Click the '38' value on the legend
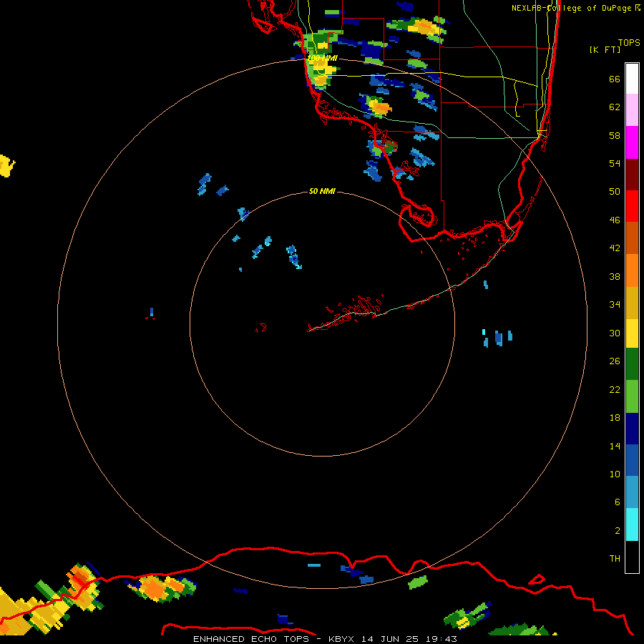644x644 pixels. coord(615,276)
